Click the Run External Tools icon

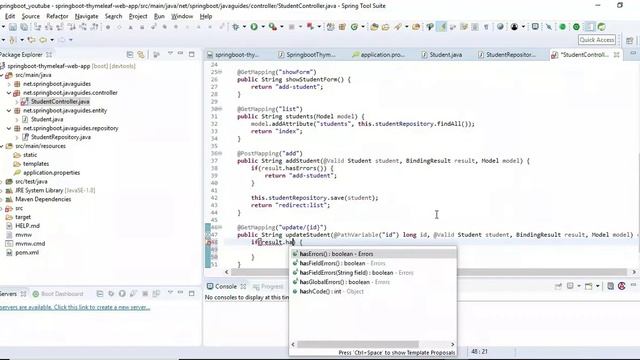pos(273,27)
